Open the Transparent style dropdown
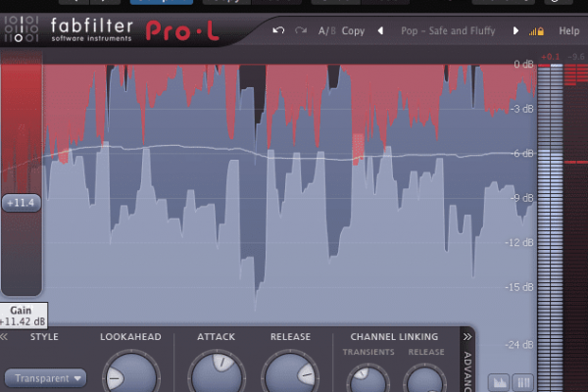This screenshot has width=588, height=392. click(x=45, y=378)
